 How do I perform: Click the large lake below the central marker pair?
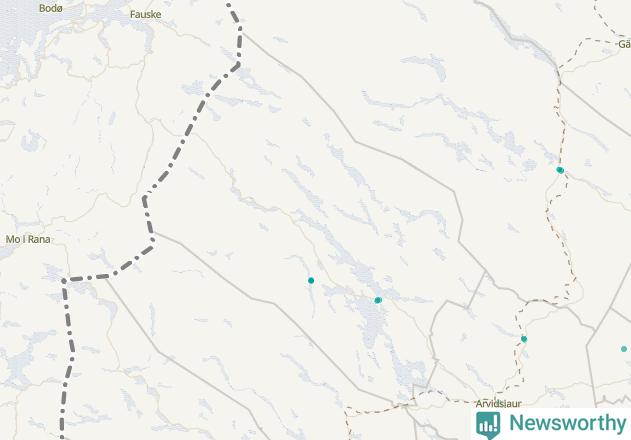[x=374, y=324]
